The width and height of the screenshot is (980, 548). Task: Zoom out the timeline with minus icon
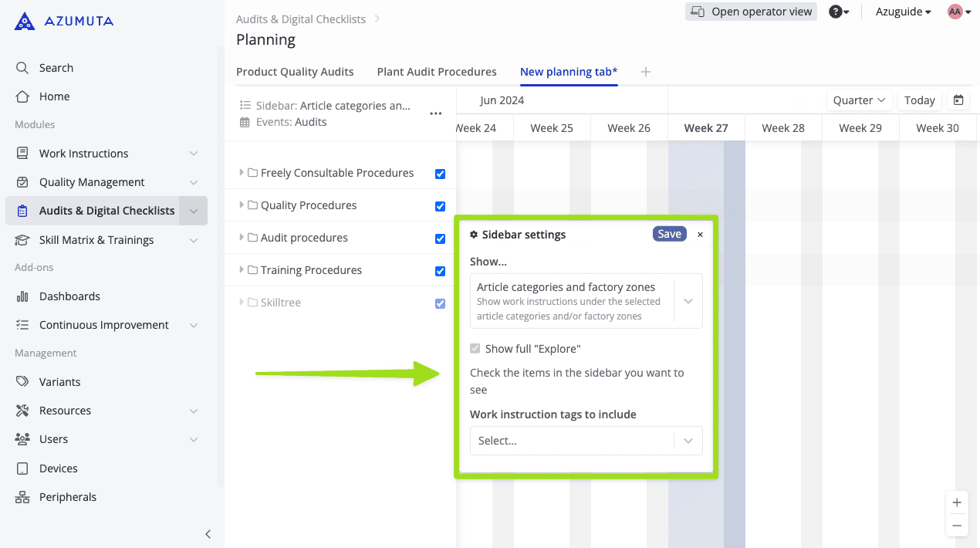tap(957, 526)
